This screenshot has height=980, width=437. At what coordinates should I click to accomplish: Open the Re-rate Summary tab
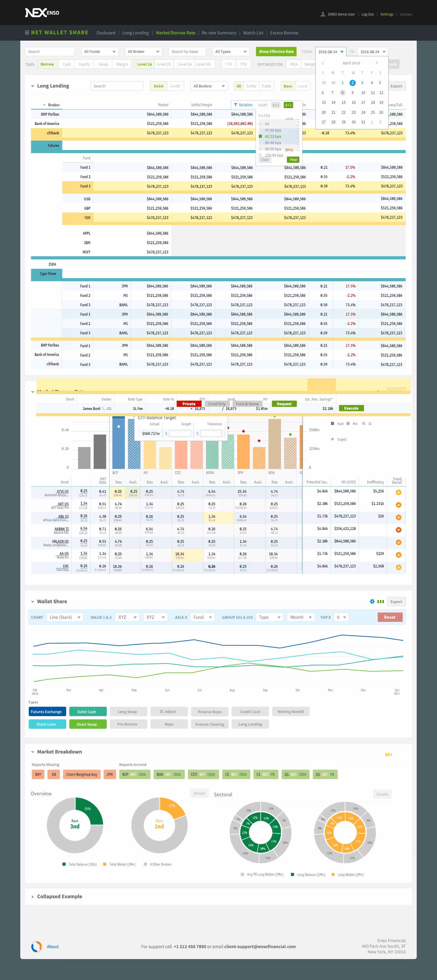click(x=219, y=33)
